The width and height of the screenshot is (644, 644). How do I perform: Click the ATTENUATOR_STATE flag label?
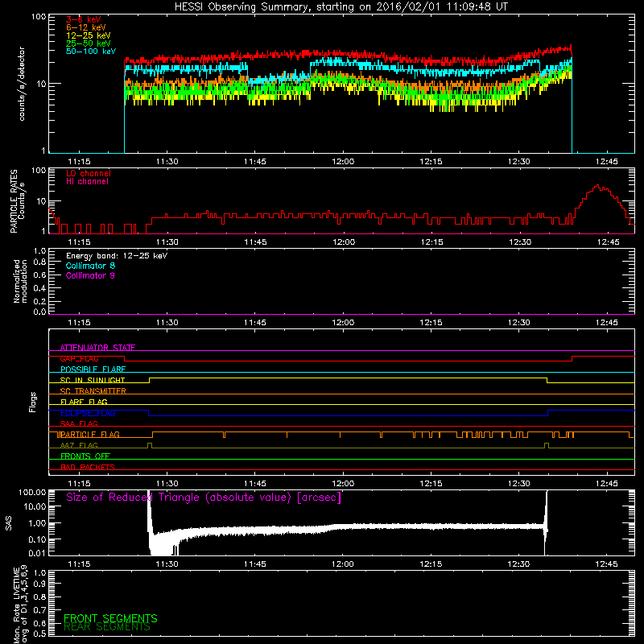click(97, 348)
